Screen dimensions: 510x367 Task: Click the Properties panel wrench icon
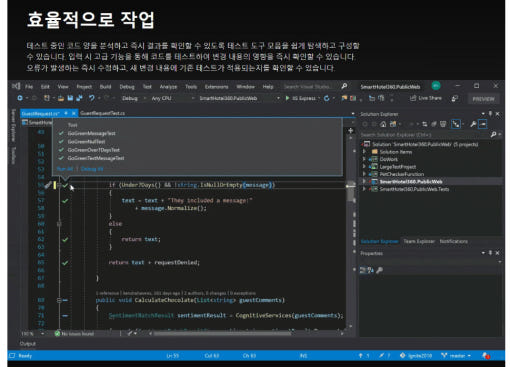[379, 270]
